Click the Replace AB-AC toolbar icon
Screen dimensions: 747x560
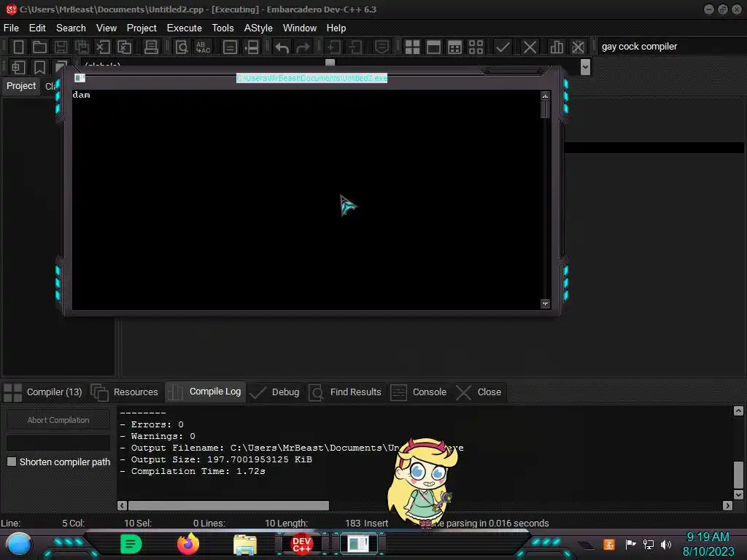[x=203, y=47]
